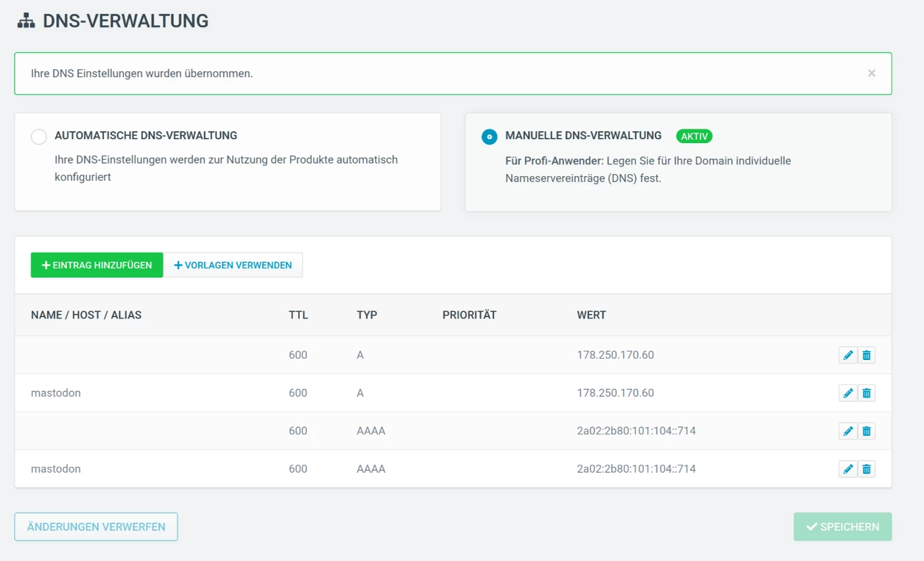Viewport: 924px width, 561px height.
Task: Delete the root A record entry
Action: coord(867,355)
